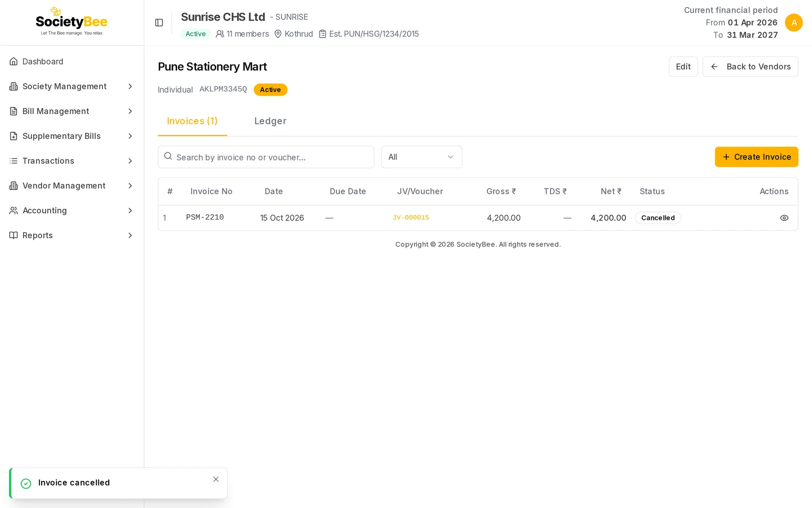Viewport: 812px width, 508px height.
Task: Expand Society Management chevron
Action: [130, 86]
